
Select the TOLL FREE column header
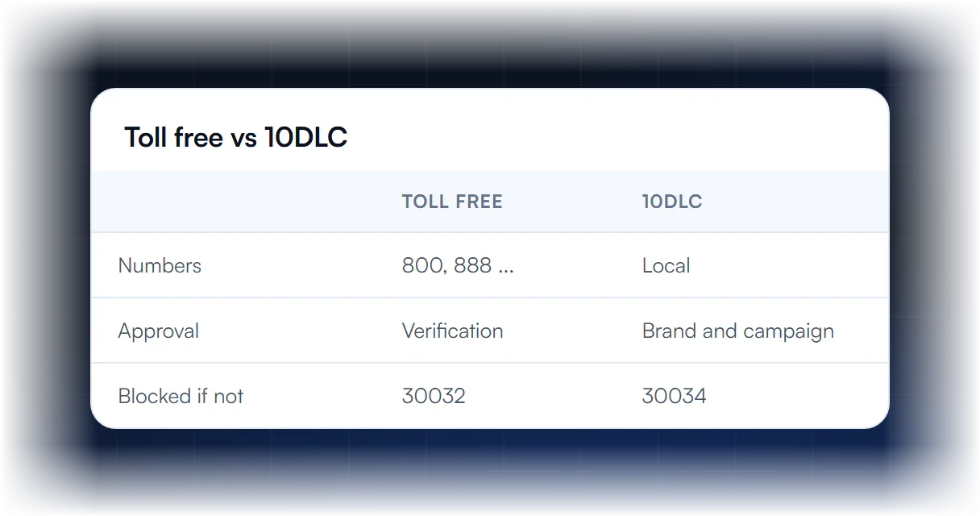[452, 202]
